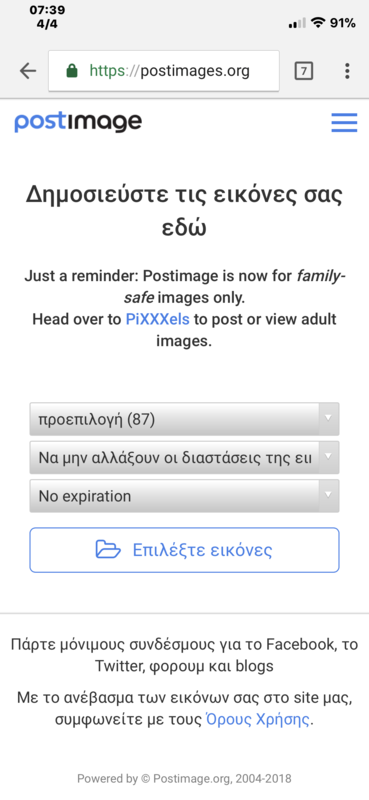Tap the folder icon in upload button
369x800 pixels.
click(x=108, y=550)
